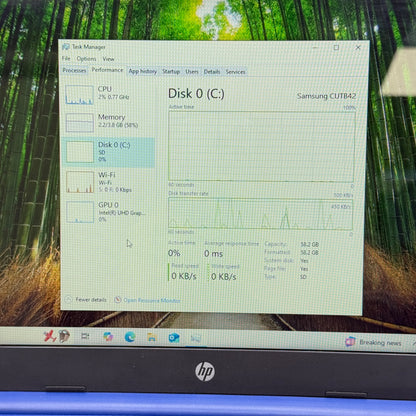Click the CPU mini graph thumbnail
This screenshot has height=416, width=416.
(x=79, y=95)
